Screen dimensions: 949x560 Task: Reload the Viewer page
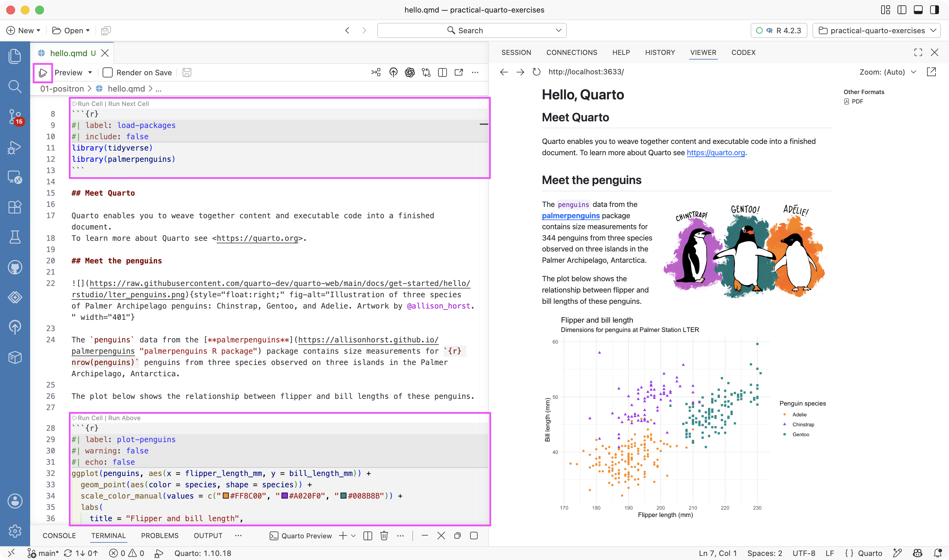536,72
